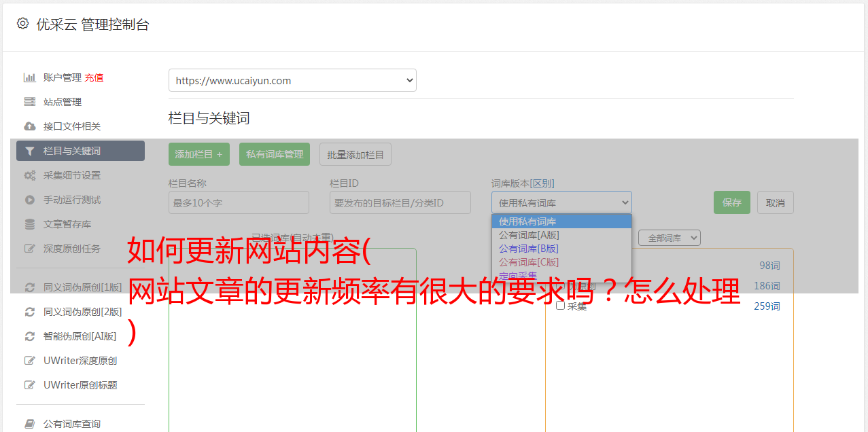Click the funnel icon for 栏目与关键词

(29, 151)
